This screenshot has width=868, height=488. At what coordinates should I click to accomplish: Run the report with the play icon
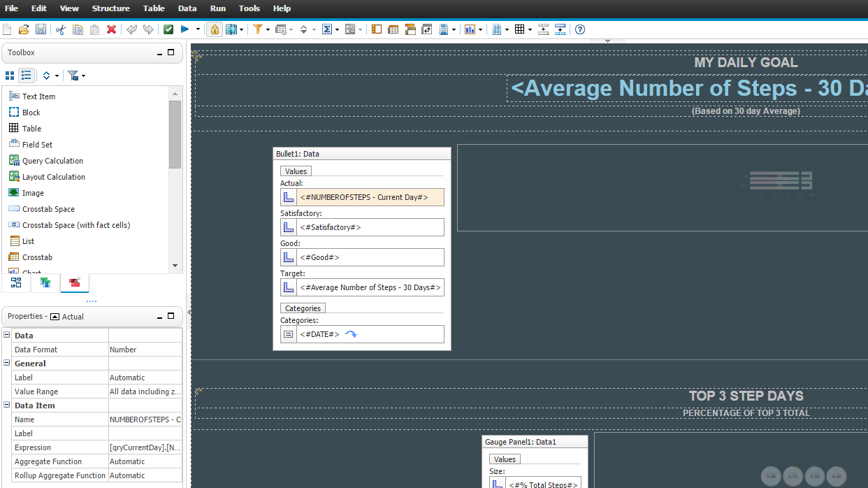pyautogui.click(x=185, y=29)
